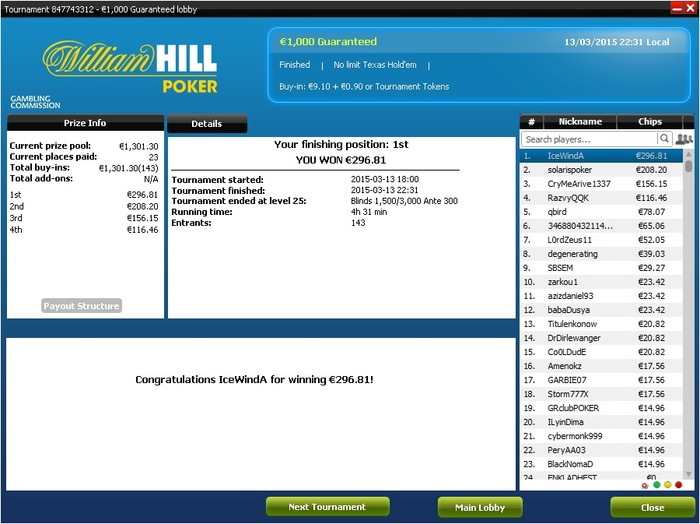Screen dimensions: 700x524
Task: Click the 4th place prize €116.46 in Prize Info
Action: click(x=142, y=230)
